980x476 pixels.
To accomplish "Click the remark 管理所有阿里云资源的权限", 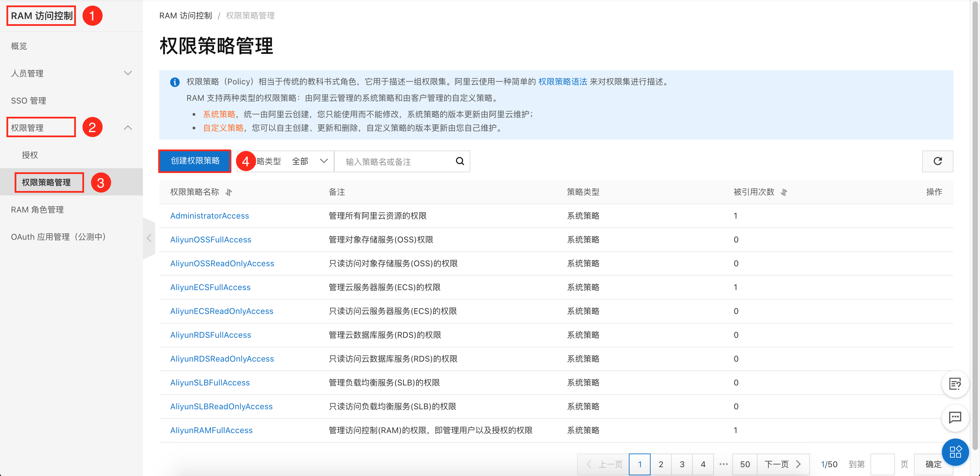I will click(x=377, y=216).
